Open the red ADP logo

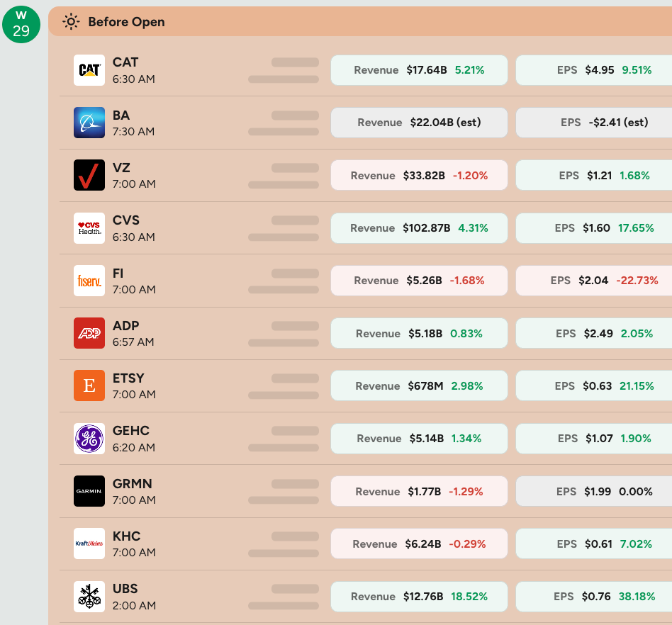89,333
